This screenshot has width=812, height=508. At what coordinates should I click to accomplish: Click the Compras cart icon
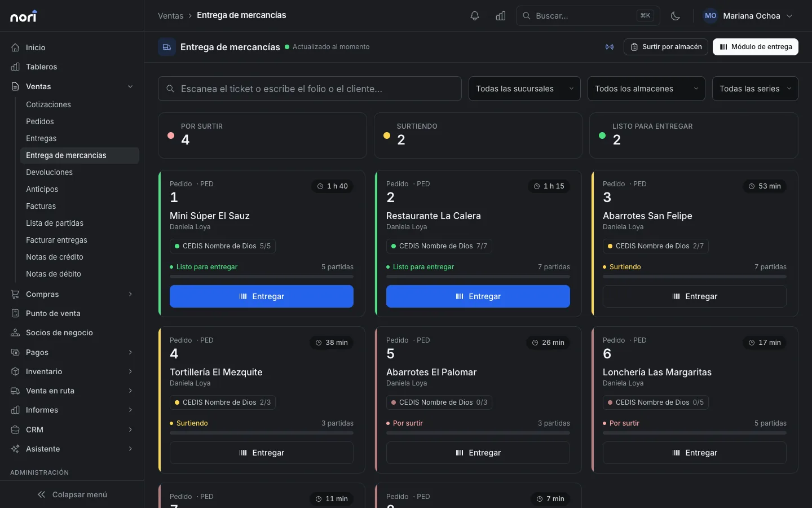[15, 294]
